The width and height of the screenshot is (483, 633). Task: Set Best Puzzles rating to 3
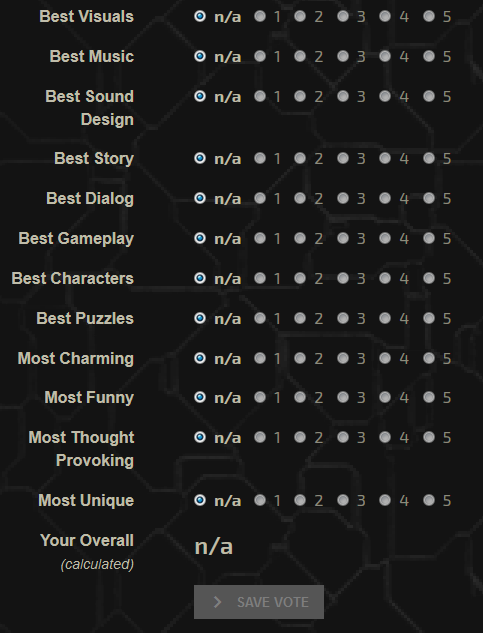(342, 318)
